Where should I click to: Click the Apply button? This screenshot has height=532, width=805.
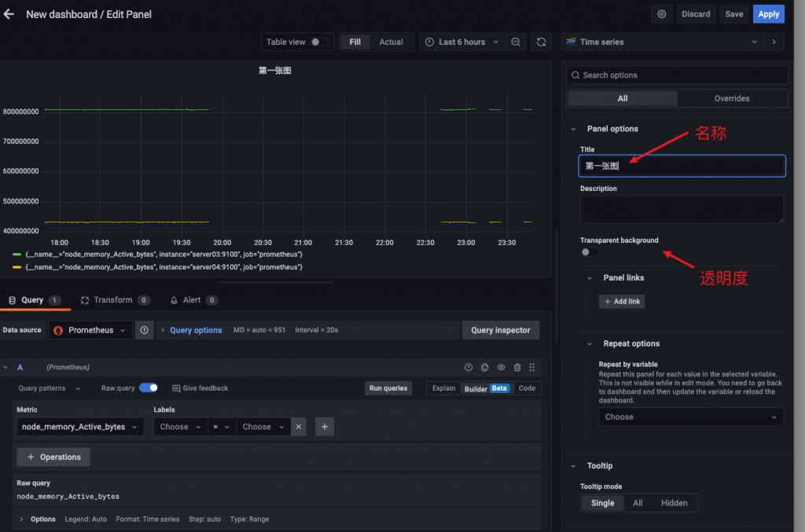[x=769, y=14]
